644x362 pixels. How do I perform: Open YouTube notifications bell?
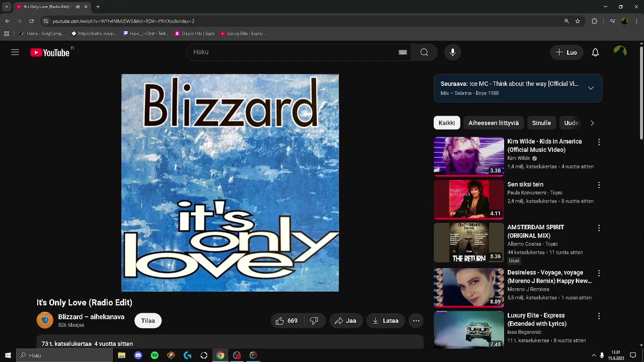point(595,52)
